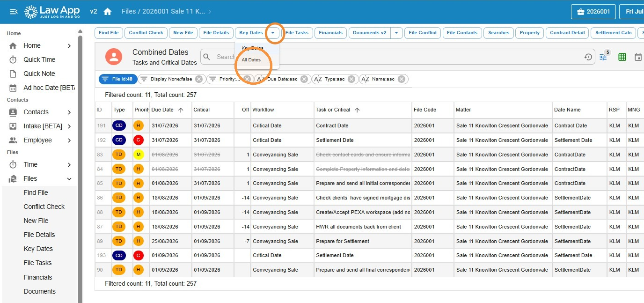Expand the Employee sidebar chevron
Viewport: 644px width, 303px height.
tap(69, 140)
